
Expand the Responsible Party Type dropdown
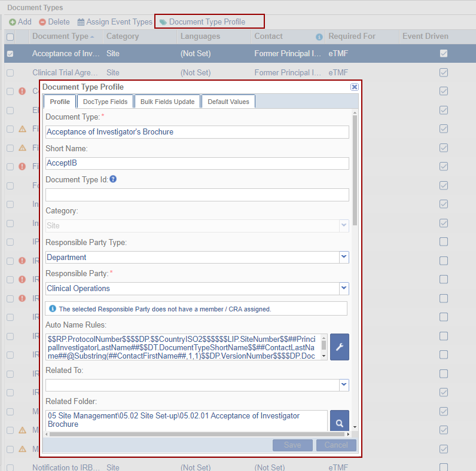(x=344, y=257)
